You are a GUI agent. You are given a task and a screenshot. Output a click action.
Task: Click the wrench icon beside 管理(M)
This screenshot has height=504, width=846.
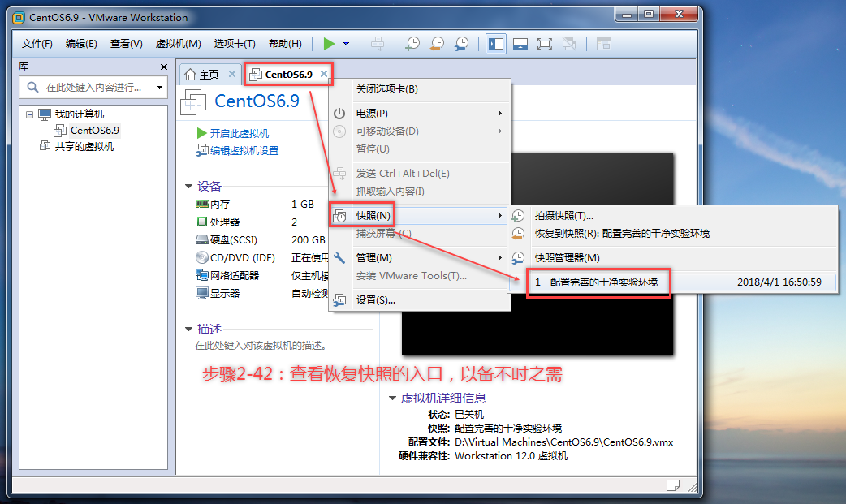click(339, 258)
